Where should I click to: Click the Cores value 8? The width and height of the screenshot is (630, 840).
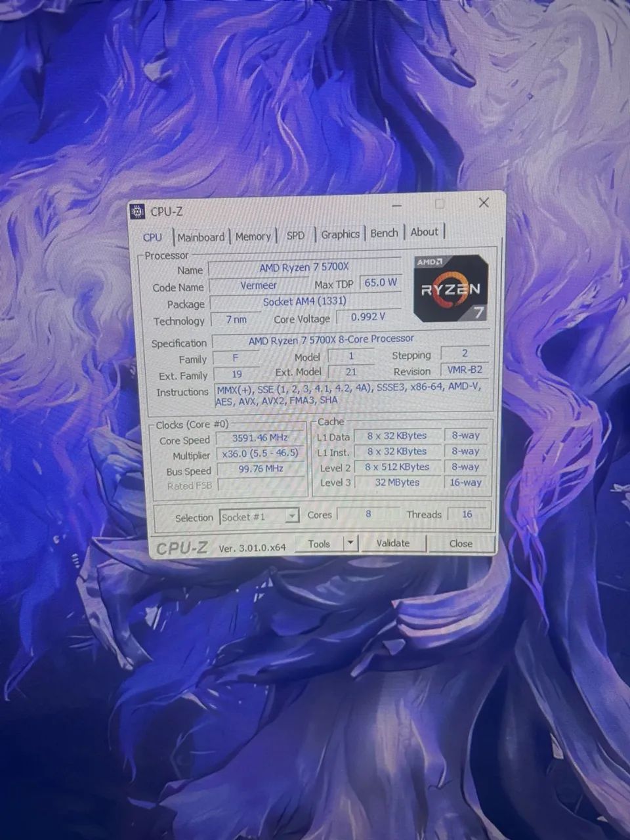368,514
